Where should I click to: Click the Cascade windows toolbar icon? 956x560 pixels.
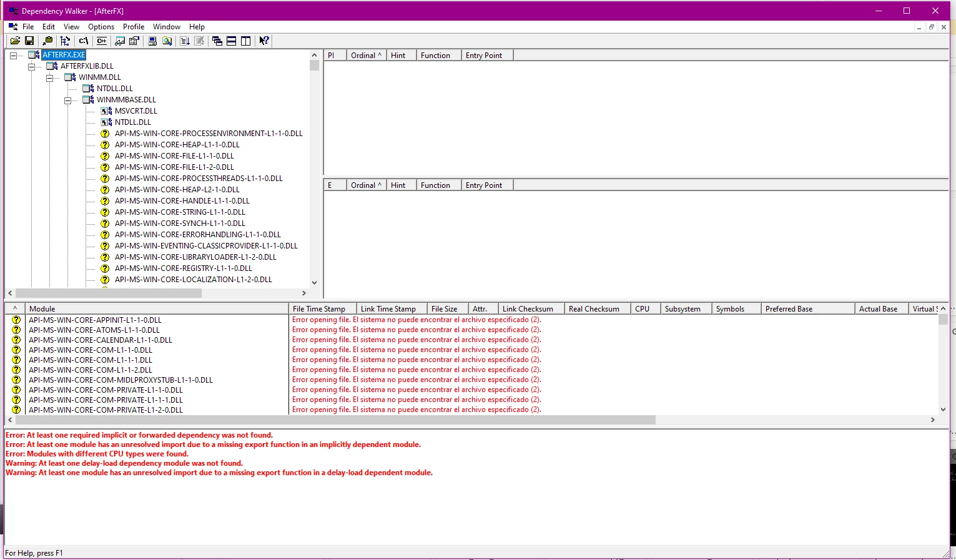click(217, 41)
